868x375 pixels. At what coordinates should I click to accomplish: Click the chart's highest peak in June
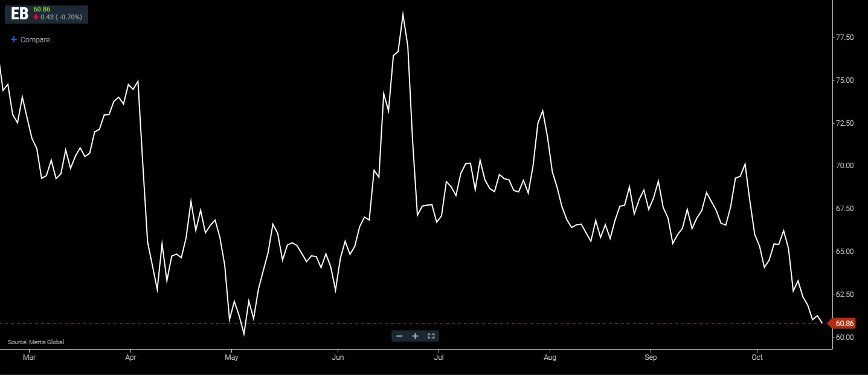tap(403, 13)
